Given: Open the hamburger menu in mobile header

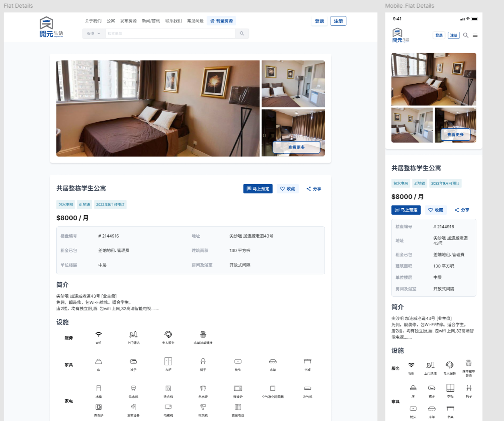Looking at the screenshot, I should click(x=475, y=35).
